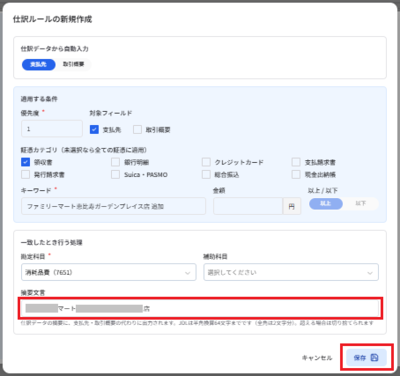Check the 銀行明細 category checkbox

click(115, 162)
